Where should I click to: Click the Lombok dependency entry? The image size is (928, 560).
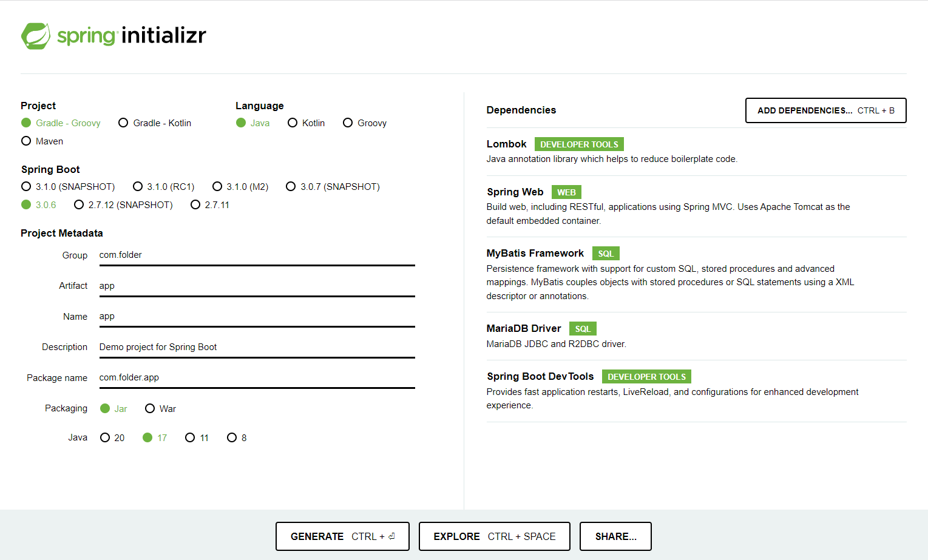click(x=696, y=152)
